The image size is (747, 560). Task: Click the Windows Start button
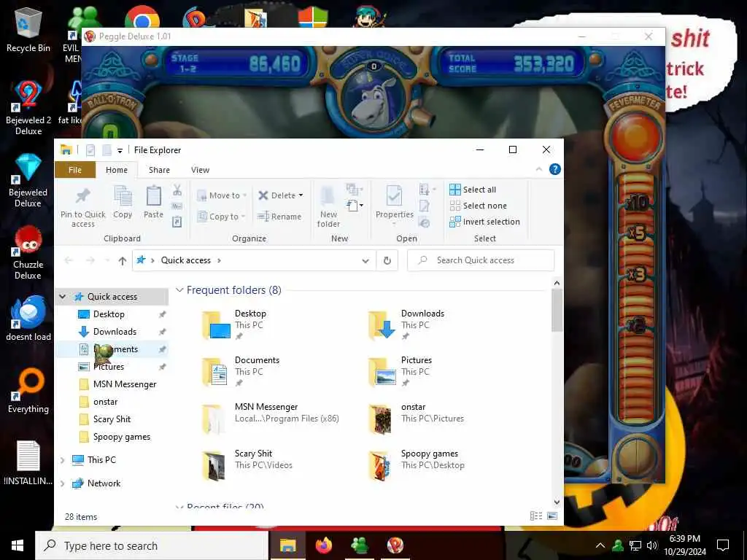pyautogui.click(x=18, y=545)
